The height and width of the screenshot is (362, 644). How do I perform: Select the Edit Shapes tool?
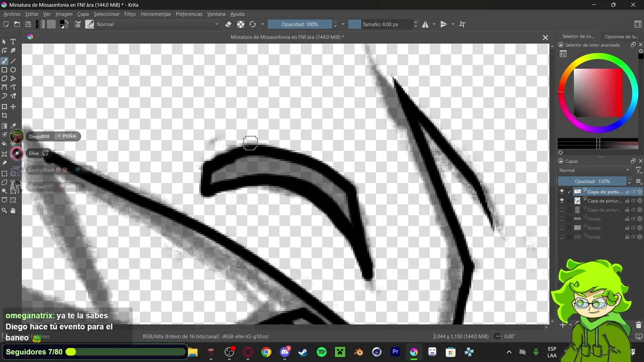[x=5, y=51]
